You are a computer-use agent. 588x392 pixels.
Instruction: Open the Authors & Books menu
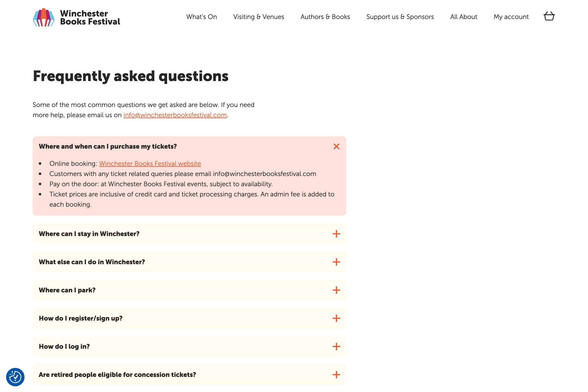pyautogui.click(x=325, y=17)
